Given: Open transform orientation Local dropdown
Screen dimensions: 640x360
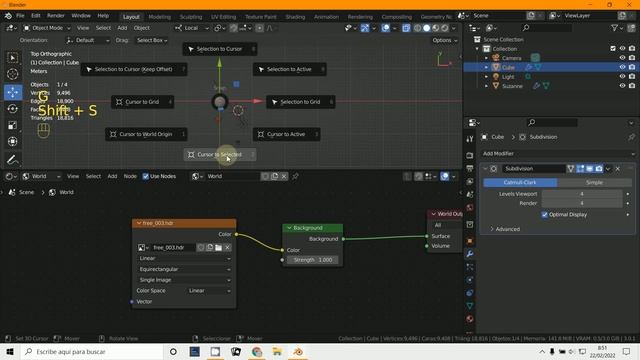Looking at the screenshot, I should [x=191, y=28].
